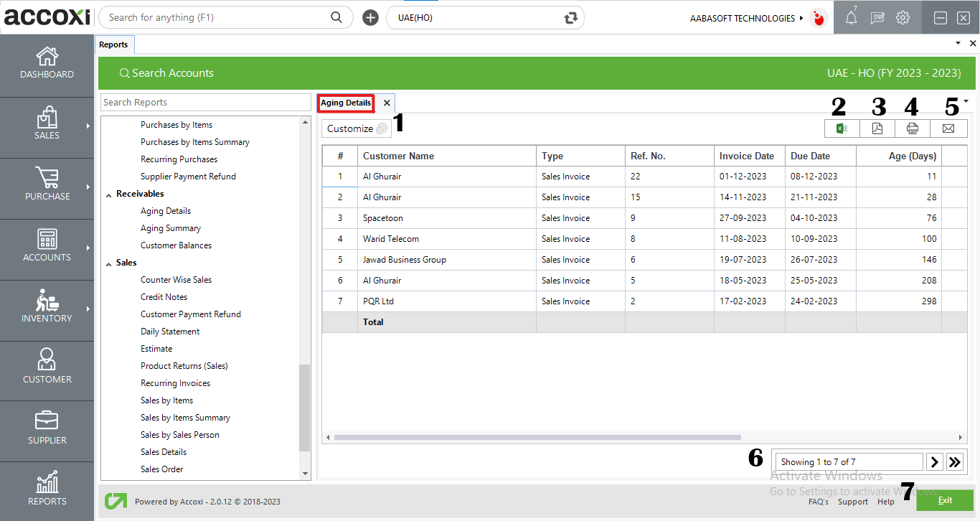
Task: Open notifications bell icon
Action: coord(851,18)
